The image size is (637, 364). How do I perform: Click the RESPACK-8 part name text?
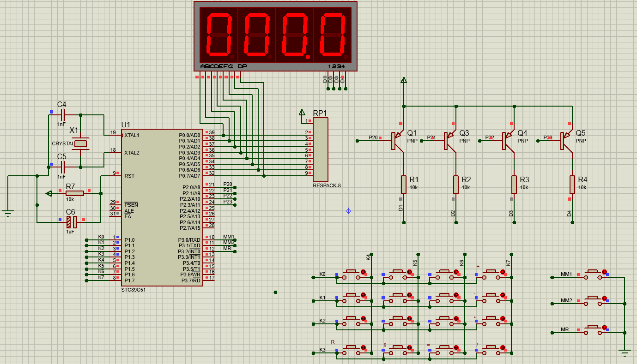[x=327, y=185]
